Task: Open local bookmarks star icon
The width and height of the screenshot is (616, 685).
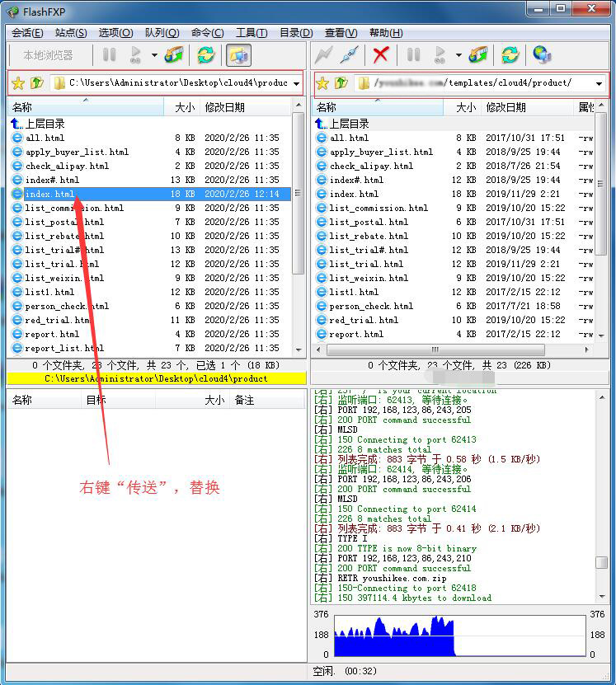Action: click(18, 83)
